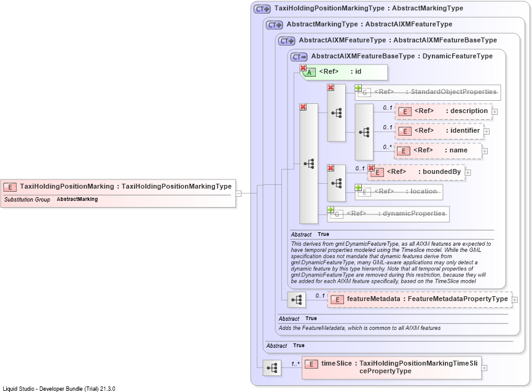The image size is (532, 392).
Task: Click the G icon of dynamicProperties group
Action: (x=337, y=214)
